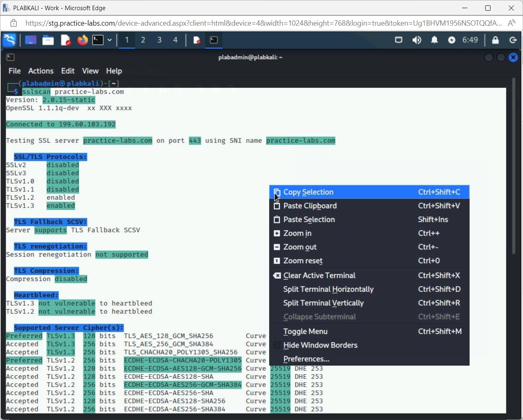Open the notifications bell icon
Viewport: 523px width, 420px height.
(434, 40)
